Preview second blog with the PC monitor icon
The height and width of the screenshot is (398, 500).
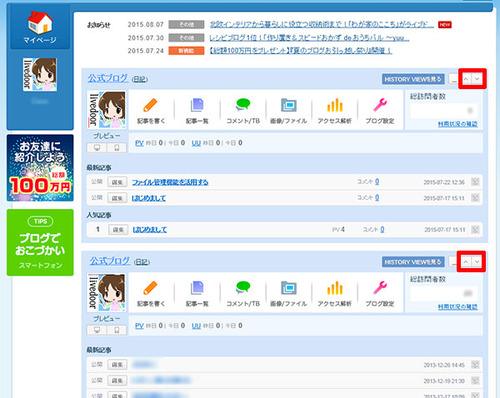tap(97, 330)
